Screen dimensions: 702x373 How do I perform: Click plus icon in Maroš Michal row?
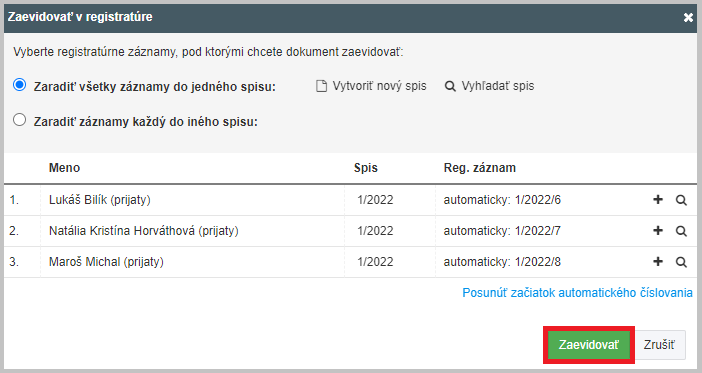coord(658,261)
